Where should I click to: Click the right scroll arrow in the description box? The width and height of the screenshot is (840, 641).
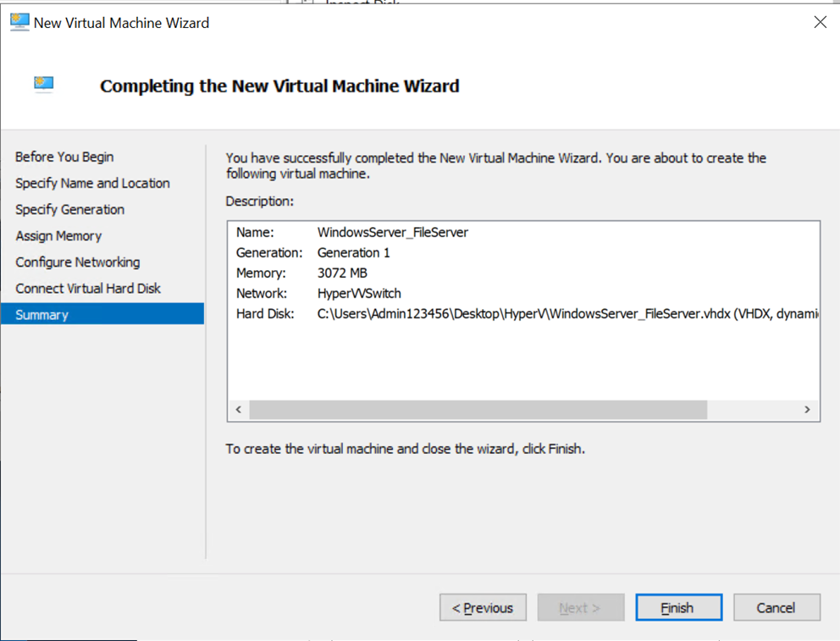click(808, 410)
